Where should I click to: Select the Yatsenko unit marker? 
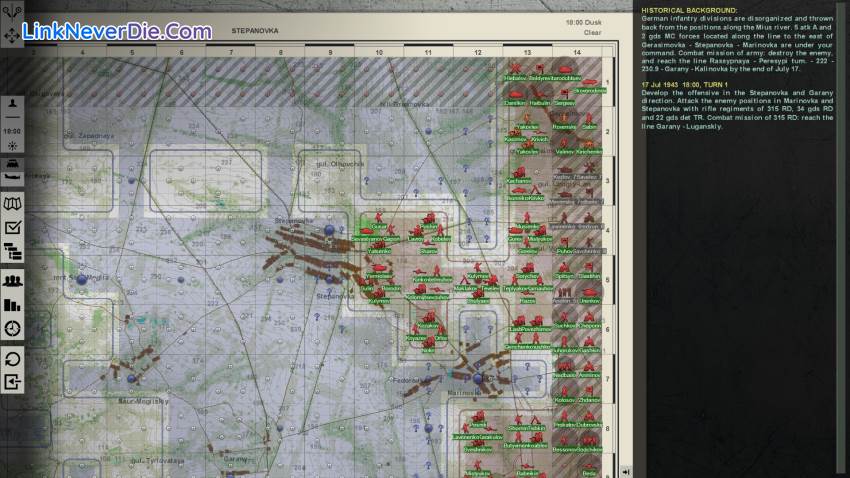pyautogui.click(x=379, y=247)
